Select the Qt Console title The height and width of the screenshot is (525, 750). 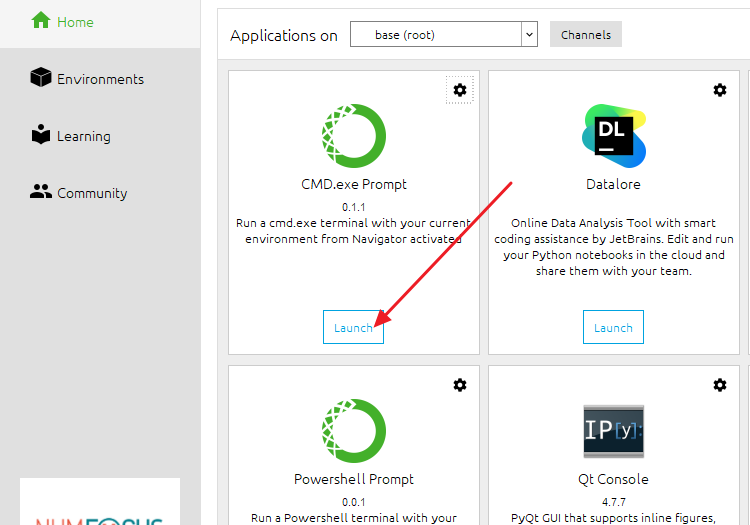click(613, 480)
